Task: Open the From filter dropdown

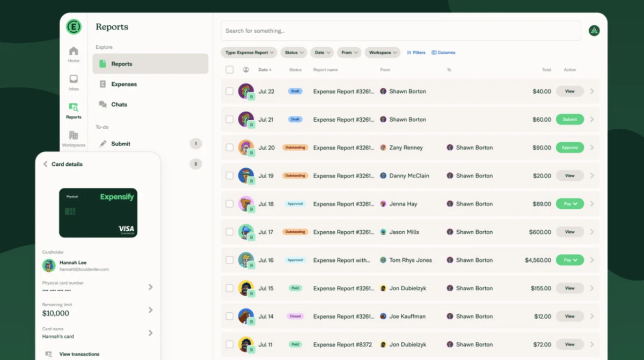Action: tap(349, 53)
